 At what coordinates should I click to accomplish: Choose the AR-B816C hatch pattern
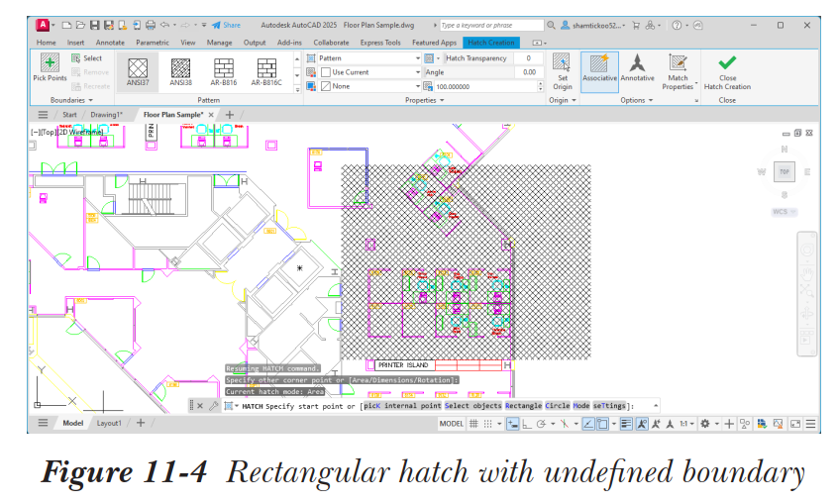[x=266, y=71]
